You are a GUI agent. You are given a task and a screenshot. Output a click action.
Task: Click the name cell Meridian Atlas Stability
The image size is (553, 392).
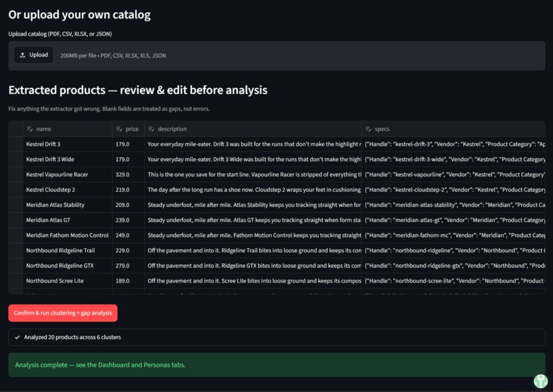click(67, 205)
